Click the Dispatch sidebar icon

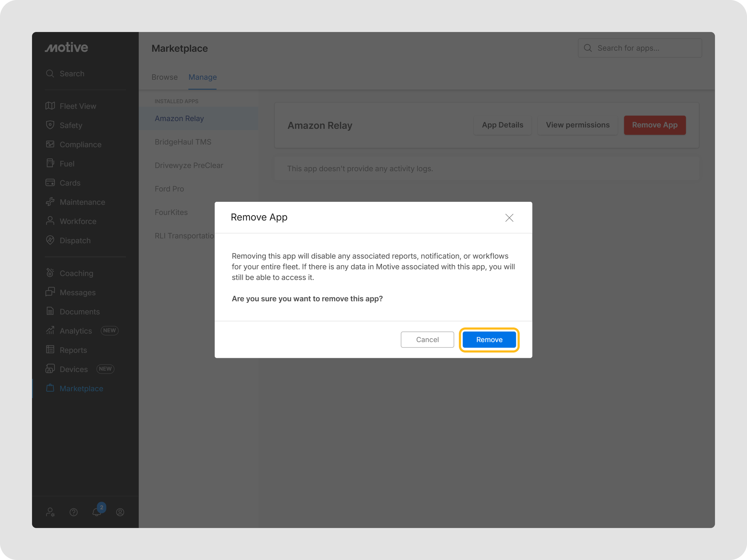[x=50, y=240]
